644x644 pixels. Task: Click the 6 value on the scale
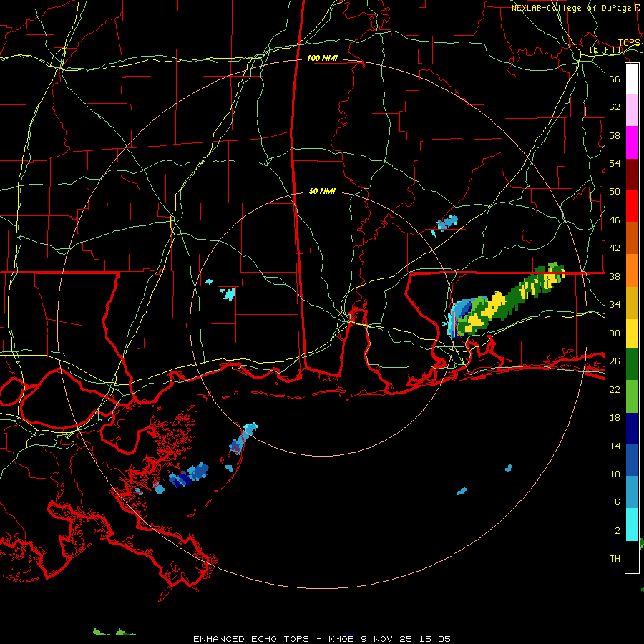617,502
